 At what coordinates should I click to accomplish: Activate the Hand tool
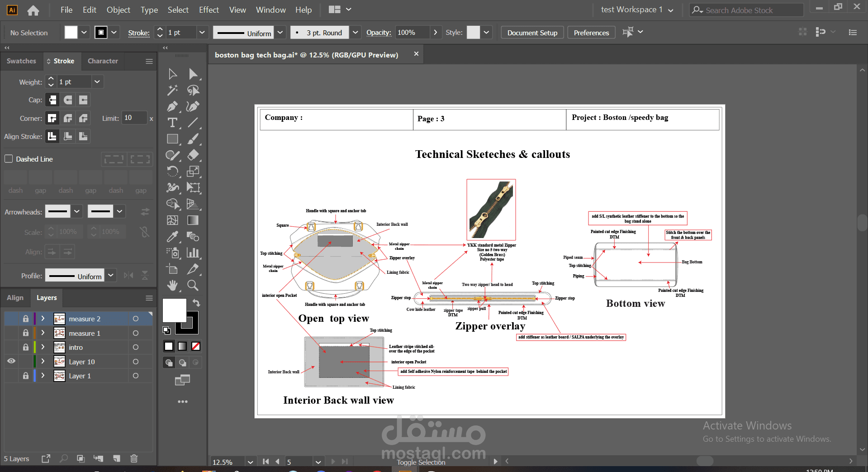point(172,286)
